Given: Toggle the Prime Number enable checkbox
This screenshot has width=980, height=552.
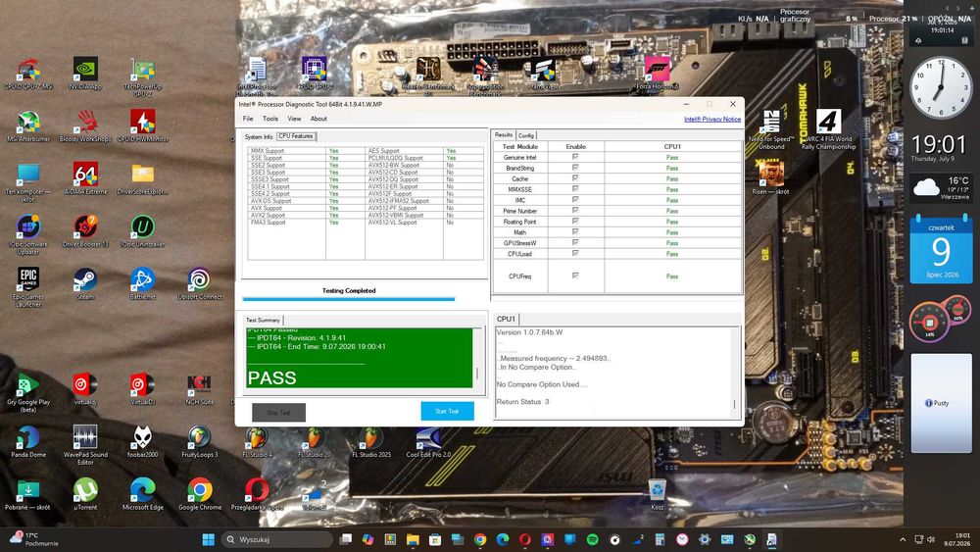Looking at the screenshot, I should (x=575, y=211).
